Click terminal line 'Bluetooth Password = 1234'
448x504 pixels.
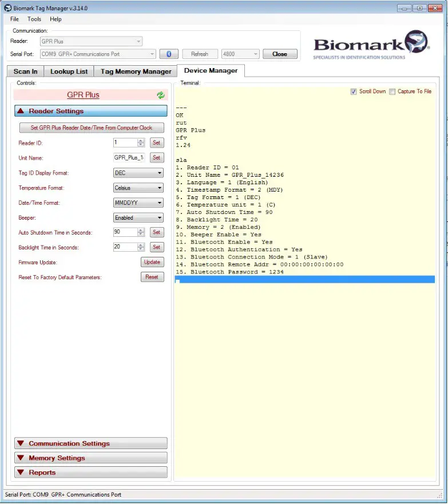[x=230, y=272]
